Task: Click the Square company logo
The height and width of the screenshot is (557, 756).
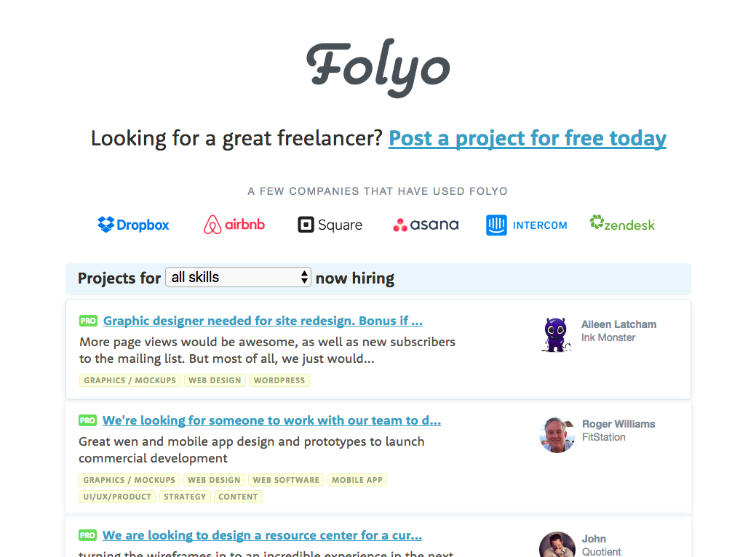Action: coord(330,225)
